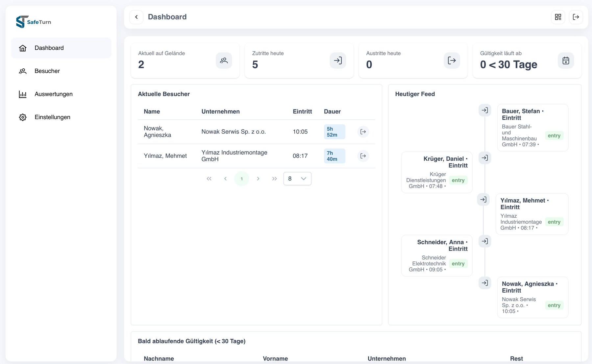The width and height of the screenshot is (592, 364).
Task: Open the Auswertungen page
Action: 61,94
